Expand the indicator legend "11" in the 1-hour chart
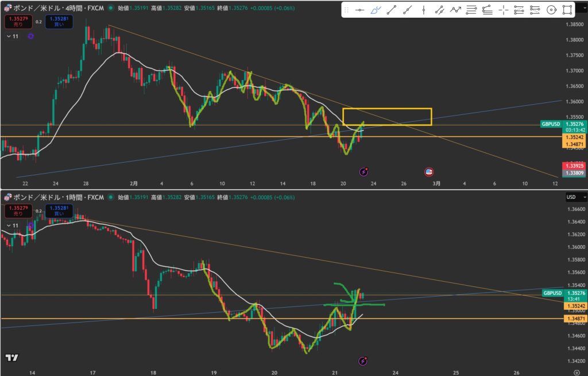 (12, 227)
